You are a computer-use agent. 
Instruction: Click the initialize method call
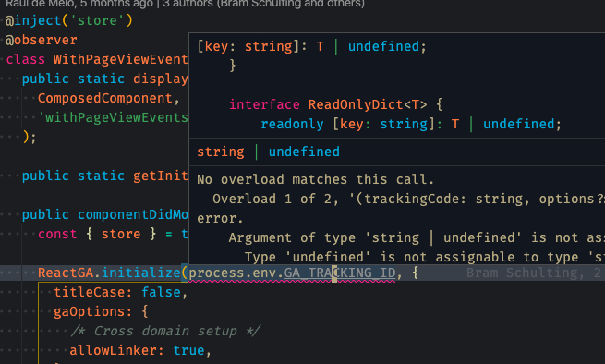pos(140,273)
